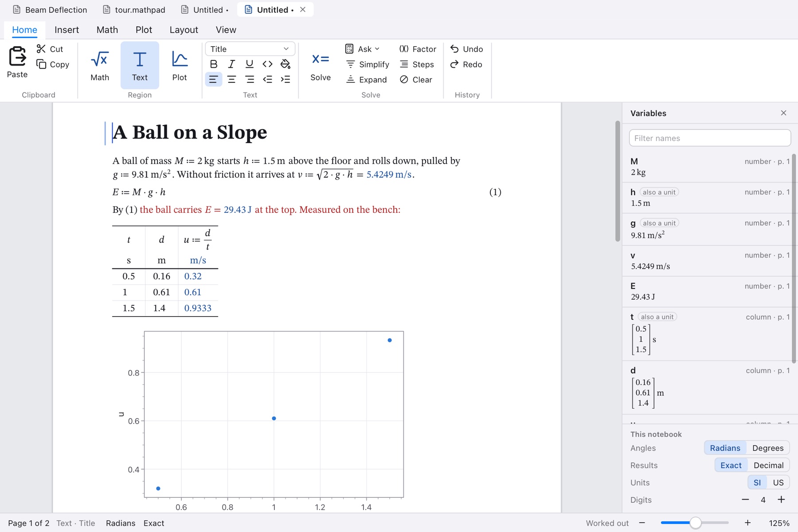Click the document vertical scrollbar

618,181
